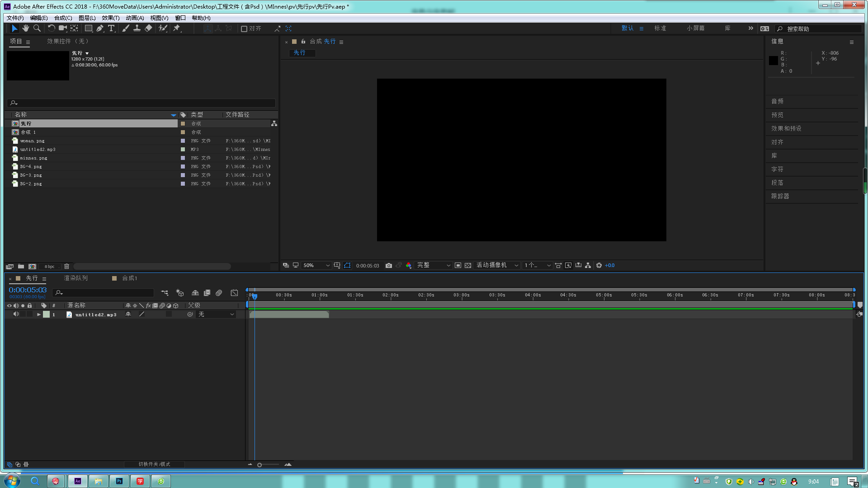Switch to the 合成1 timeline tab
The image size is (868, 488).
click(129, 278)
